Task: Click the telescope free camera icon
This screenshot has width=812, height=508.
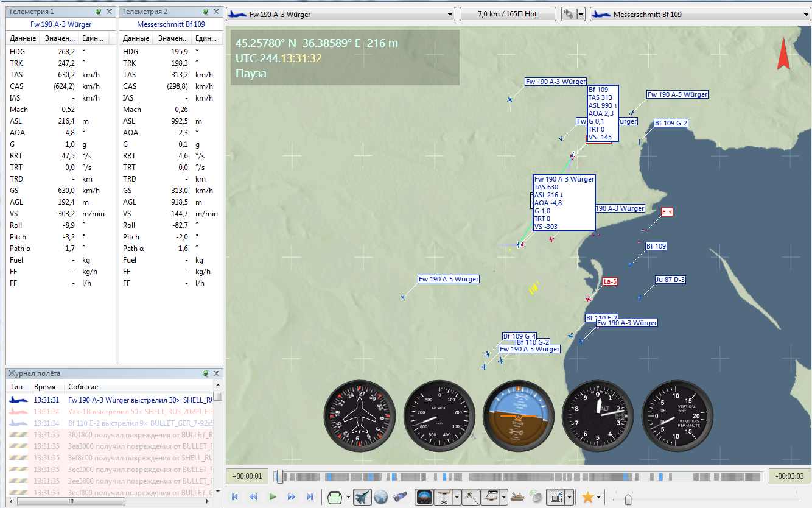Action: pyautogui.click(x=400, y=497)
